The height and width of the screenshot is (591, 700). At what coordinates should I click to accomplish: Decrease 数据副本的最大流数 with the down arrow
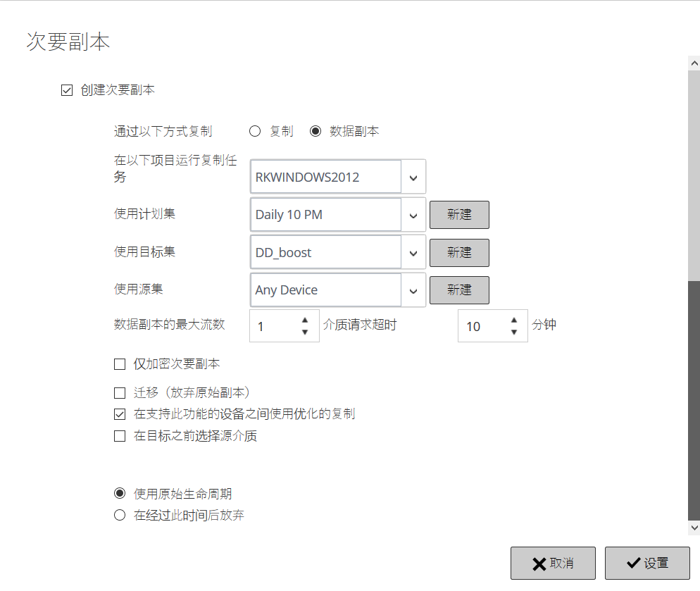coord(304,332)
